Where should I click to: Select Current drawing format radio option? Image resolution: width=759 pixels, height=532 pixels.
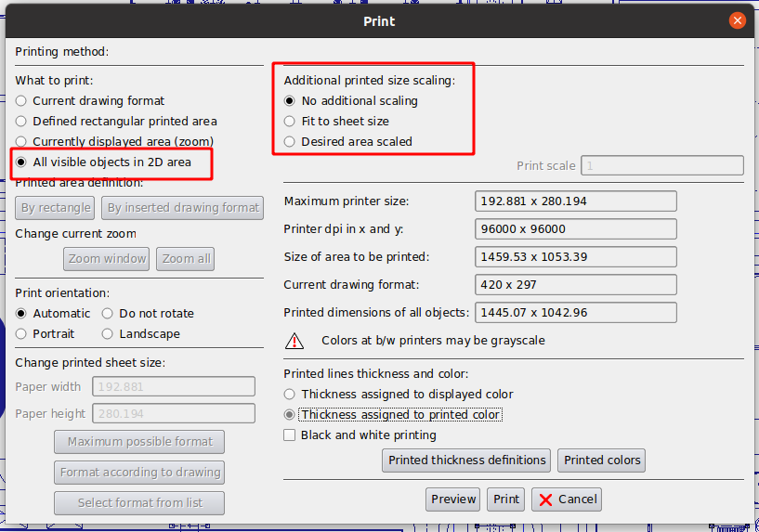pos(21,100)
